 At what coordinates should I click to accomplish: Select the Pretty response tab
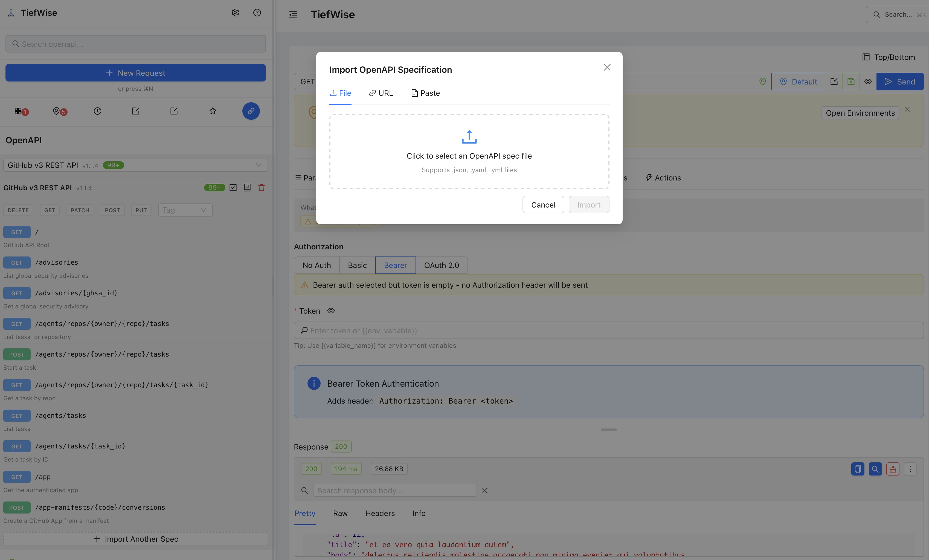305,513
